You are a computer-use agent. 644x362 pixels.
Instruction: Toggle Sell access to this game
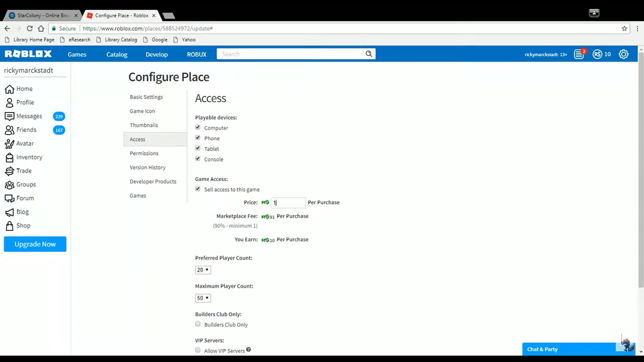(198, 189)
